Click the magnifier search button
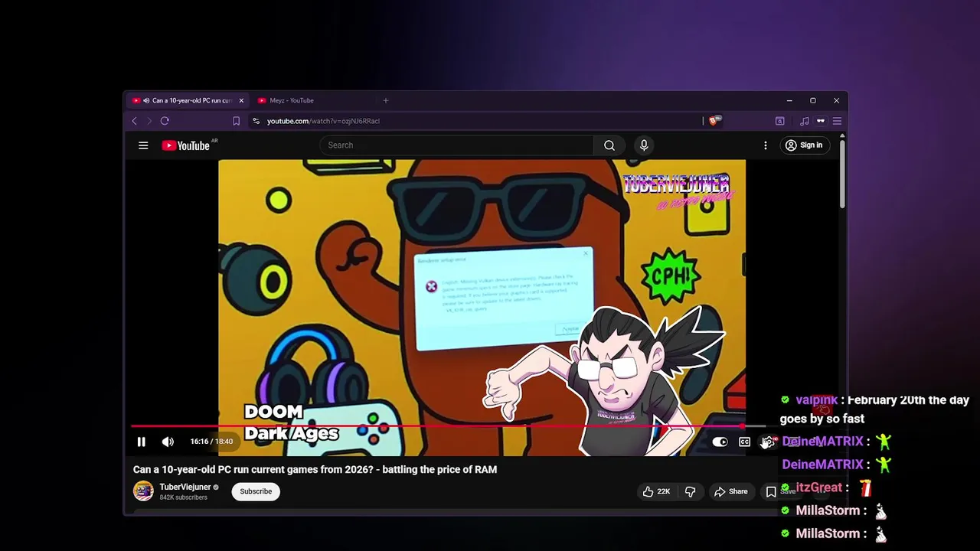 tap(609, 145)
